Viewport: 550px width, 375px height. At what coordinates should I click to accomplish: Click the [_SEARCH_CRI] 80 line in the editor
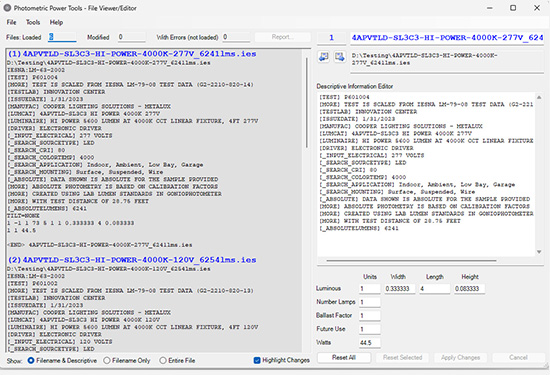[348, 170]
